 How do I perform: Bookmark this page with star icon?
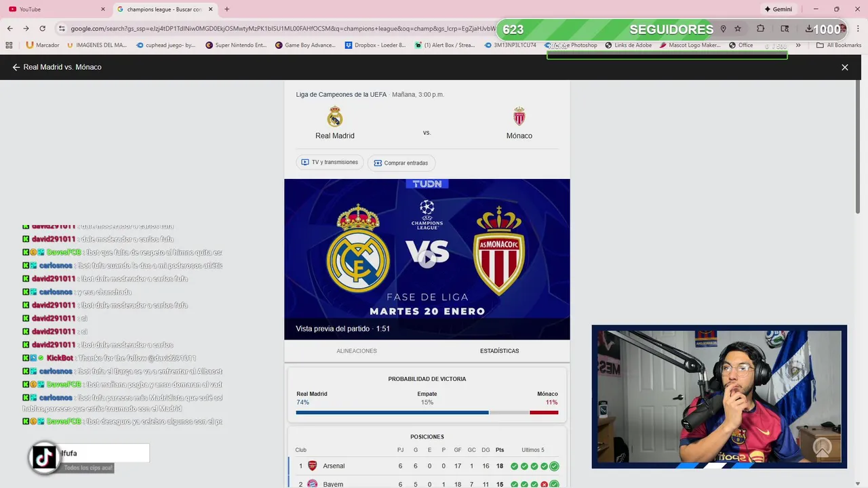(738, 28)
